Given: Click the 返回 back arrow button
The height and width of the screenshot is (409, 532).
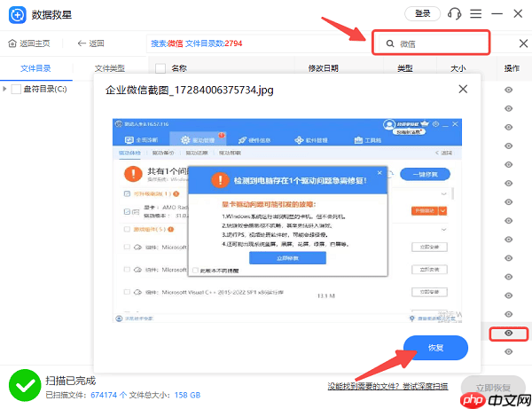Looking at the screenshot, I should pos(90,43).
